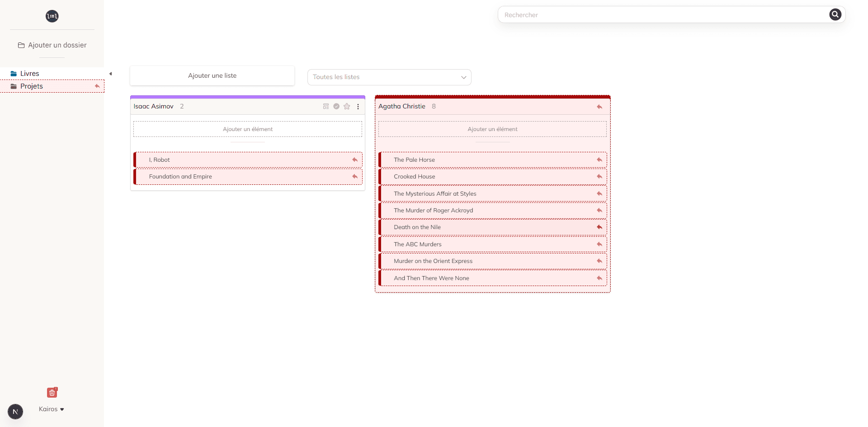Image resolution: width=868 pixels, height=427 pixels.
Task: Click 'The ABC Murders' item text
Action: 417,244
